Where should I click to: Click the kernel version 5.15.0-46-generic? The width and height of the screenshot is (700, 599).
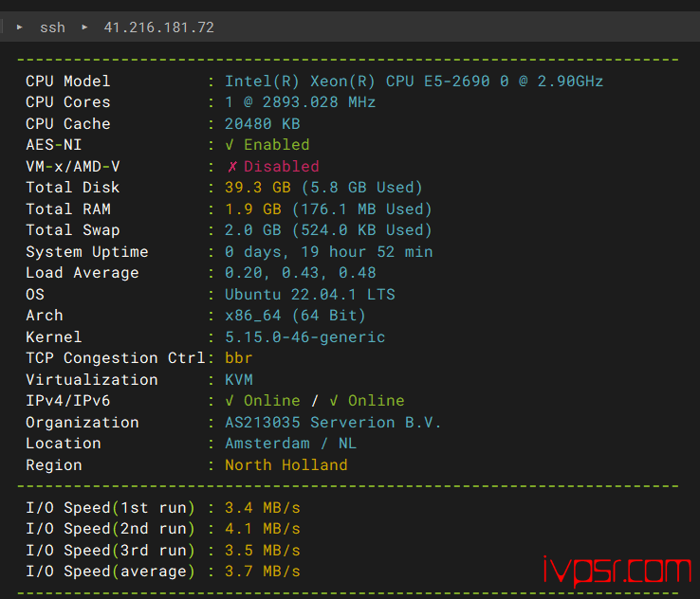click(304, 337)
